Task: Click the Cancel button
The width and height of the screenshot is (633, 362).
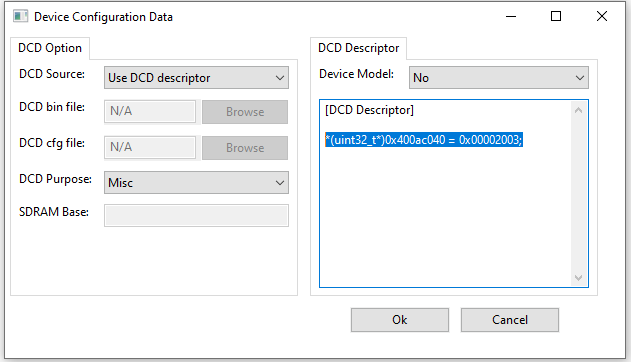Action: point(510,320)
